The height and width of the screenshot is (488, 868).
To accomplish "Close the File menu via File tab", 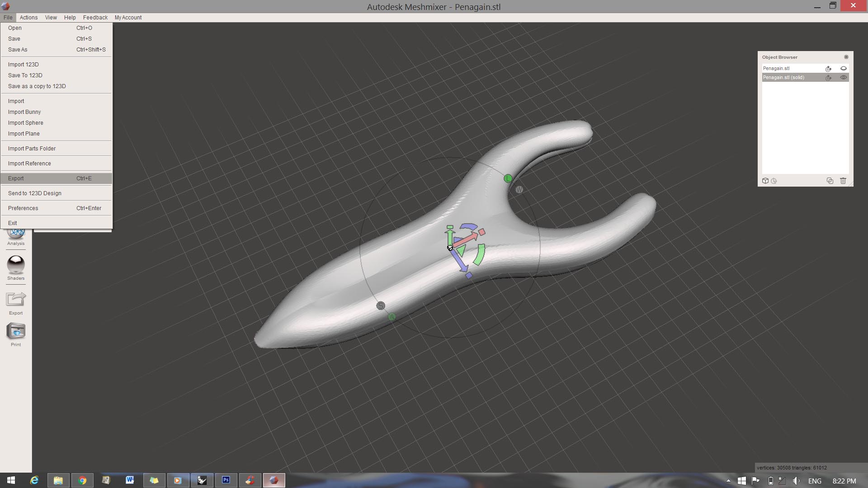I will (8, 18).
